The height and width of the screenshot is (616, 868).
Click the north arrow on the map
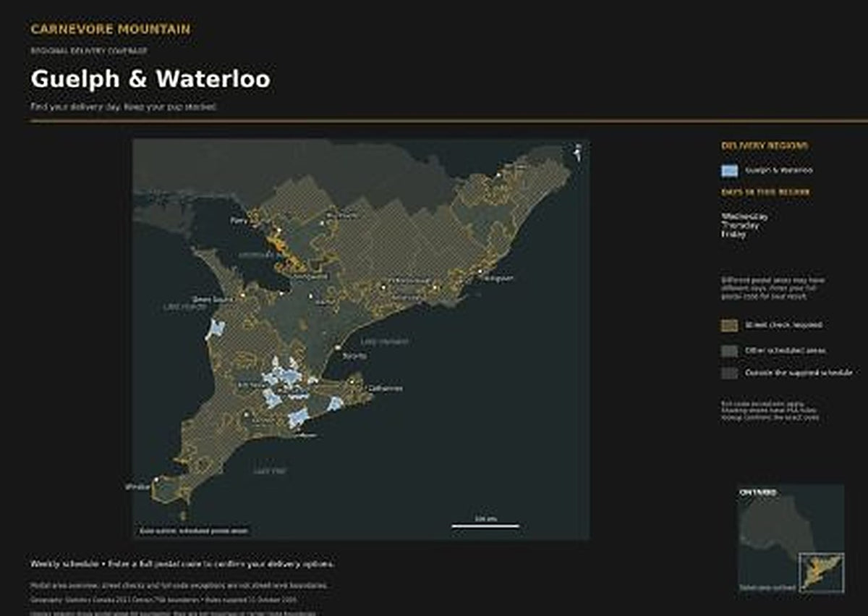click(x=577, y=151)
